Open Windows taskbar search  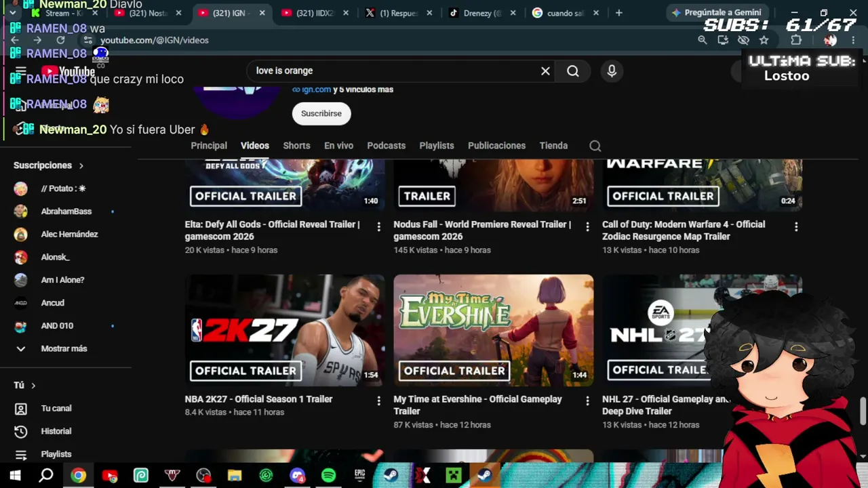tap(46, 476)
